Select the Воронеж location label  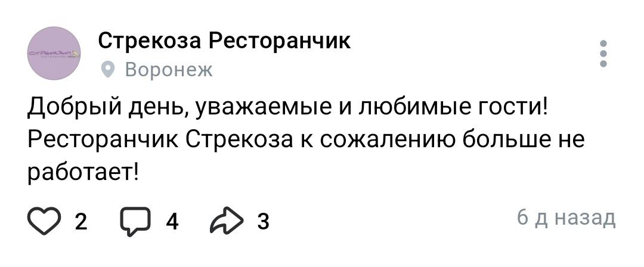point(168,71)
